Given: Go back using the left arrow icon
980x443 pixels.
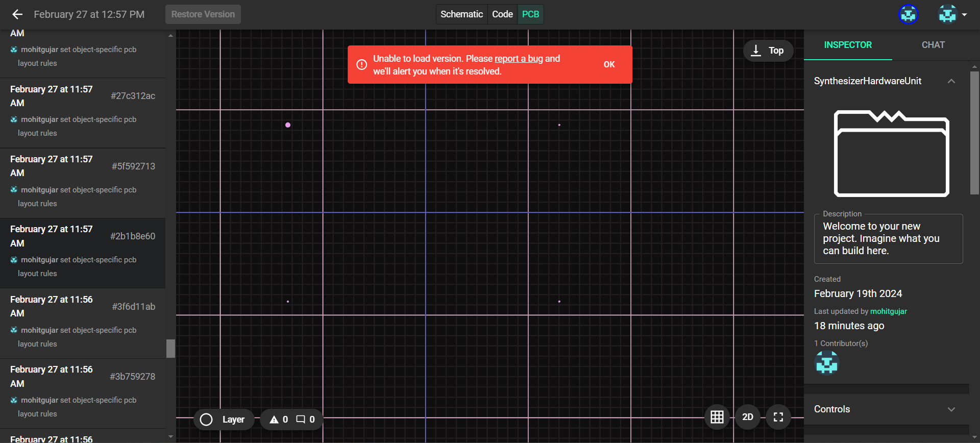Looking at the screenshot, I should coord(17,14).
